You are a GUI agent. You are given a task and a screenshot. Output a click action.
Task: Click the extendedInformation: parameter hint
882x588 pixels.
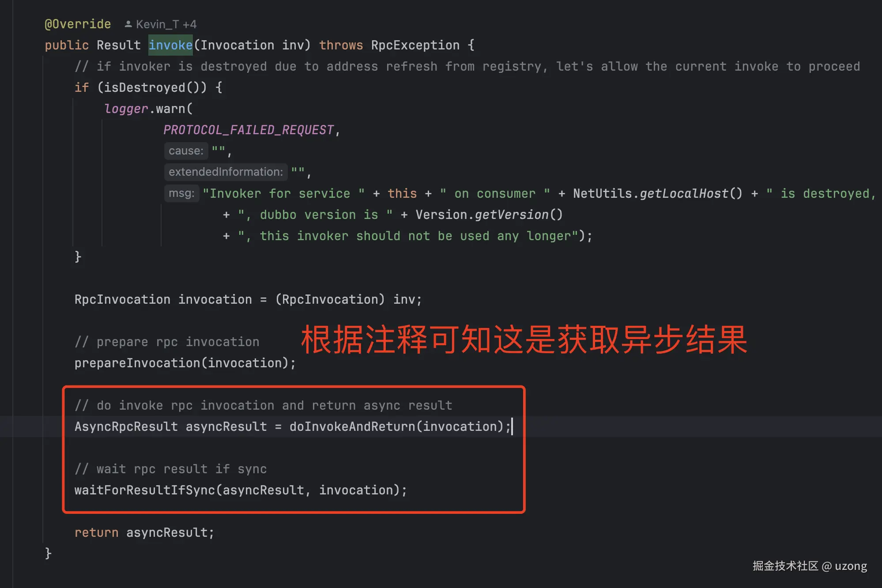click(x=226, y=172)
